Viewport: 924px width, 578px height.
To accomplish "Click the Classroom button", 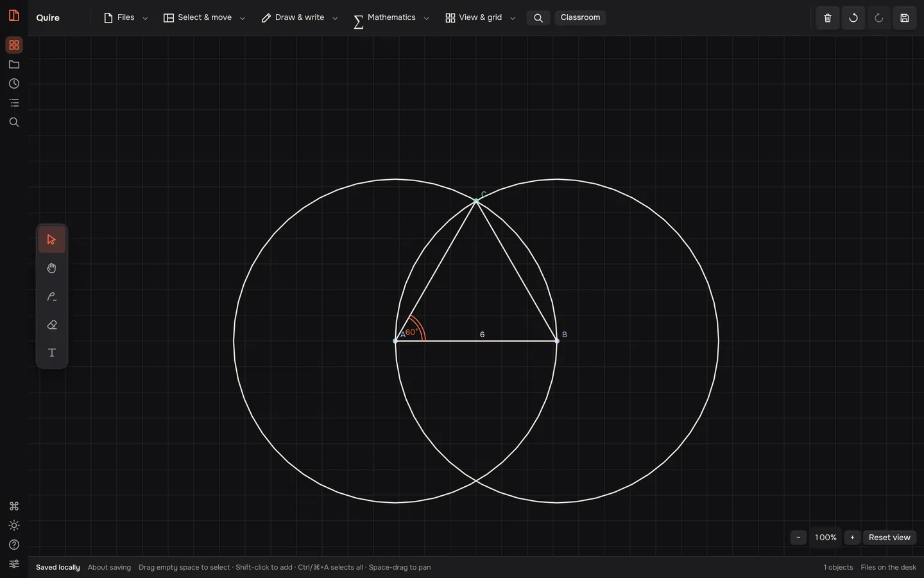I will [x=581, y=17].
